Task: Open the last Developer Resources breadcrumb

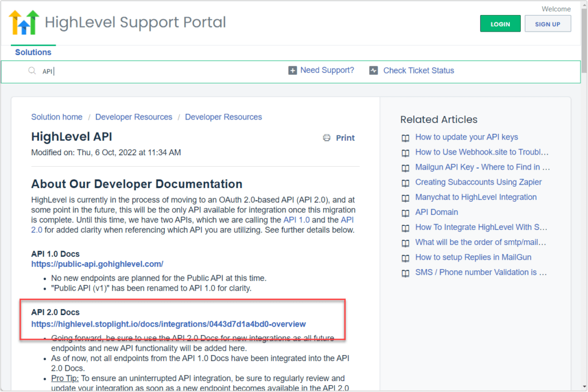Action: (x=223, y=117)
